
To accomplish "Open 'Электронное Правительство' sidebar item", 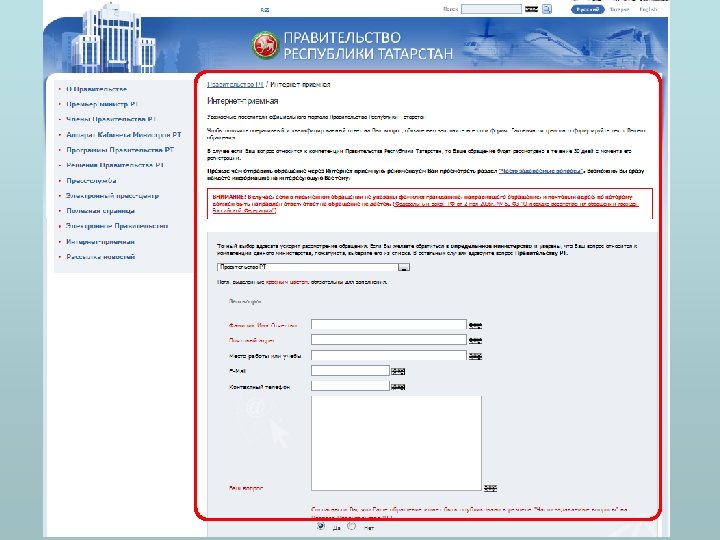I will [117, 226].
